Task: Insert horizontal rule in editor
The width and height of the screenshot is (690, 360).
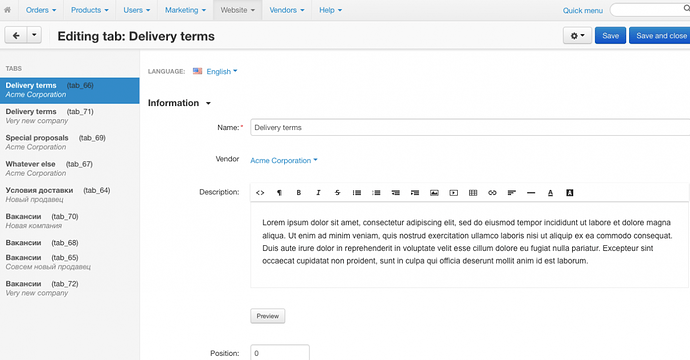Action: (531, 193)
